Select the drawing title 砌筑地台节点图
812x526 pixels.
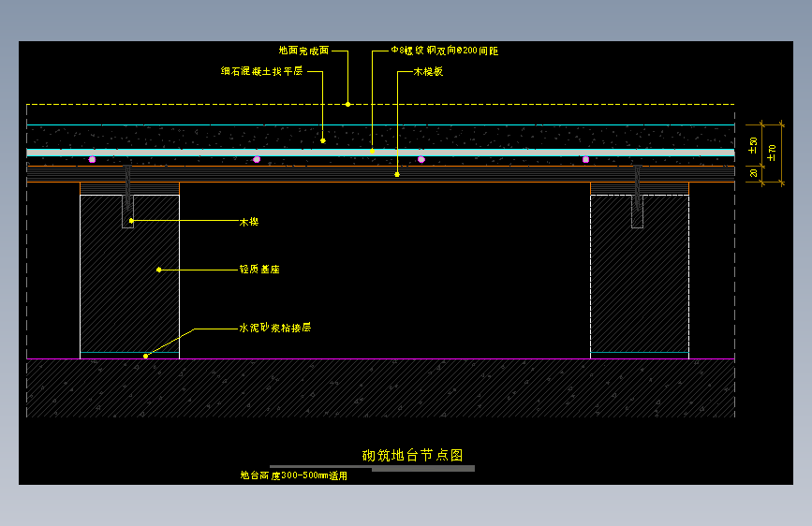[x=412, y=455]
